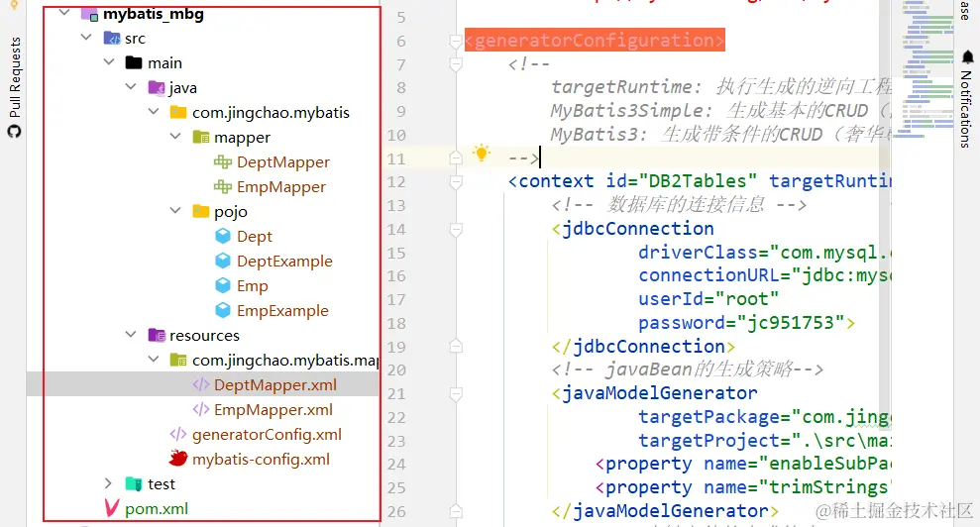Click the yellow lightbulb intention icon

482,153
